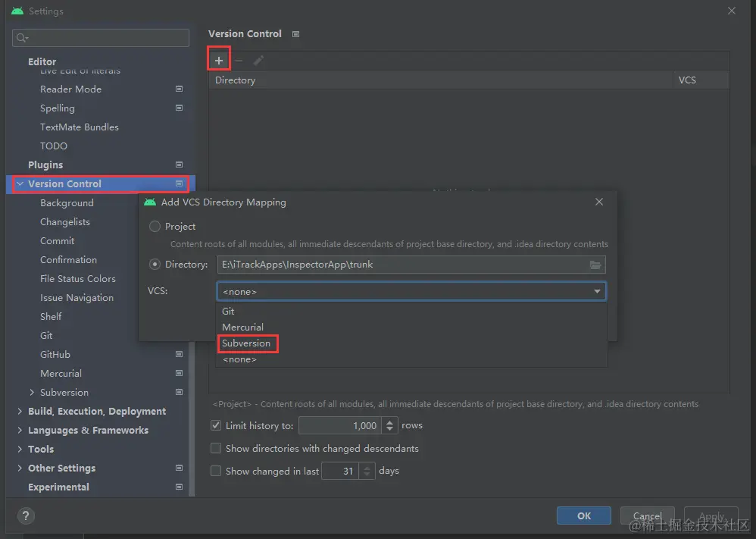
Task: Click the search magnifier icon in the settings search
Action: [22, 38]
